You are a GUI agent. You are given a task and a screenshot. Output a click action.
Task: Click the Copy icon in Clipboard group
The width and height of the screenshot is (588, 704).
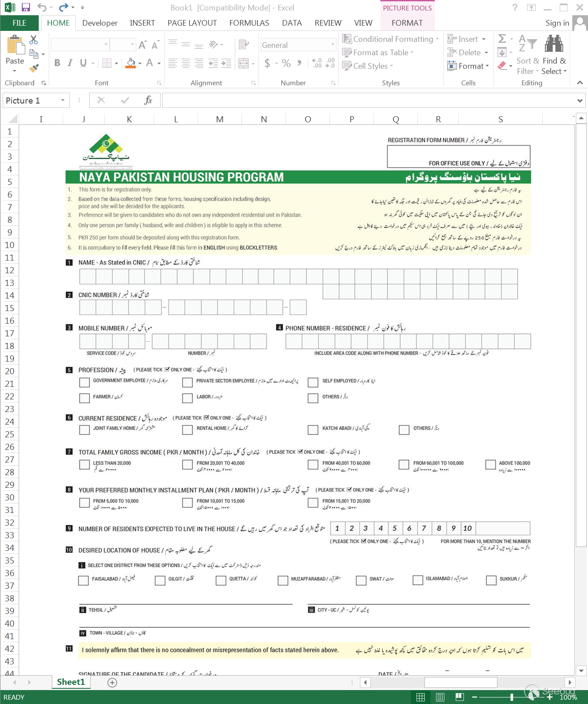tap(34, 54)
